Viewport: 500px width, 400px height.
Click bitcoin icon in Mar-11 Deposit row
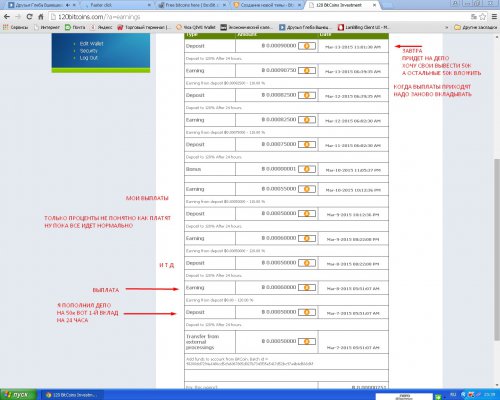coord(307,144)
